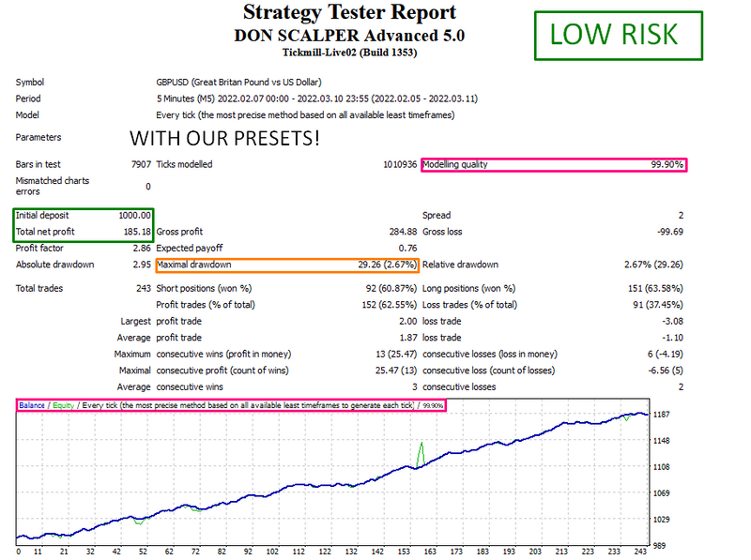The image size is (751, 560).
Task: Click the Spread label
Action: click(437, 216)
